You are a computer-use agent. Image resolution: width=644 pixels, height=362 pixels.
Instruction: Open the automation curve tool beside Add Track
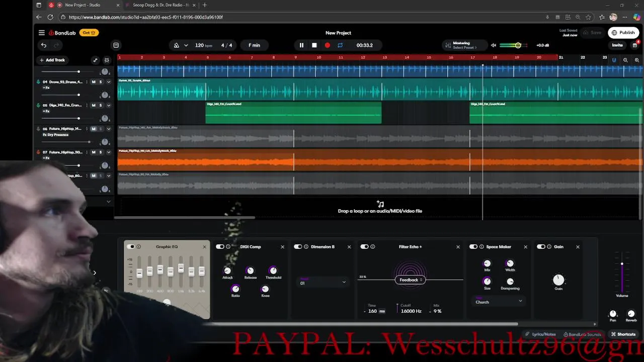95,60
